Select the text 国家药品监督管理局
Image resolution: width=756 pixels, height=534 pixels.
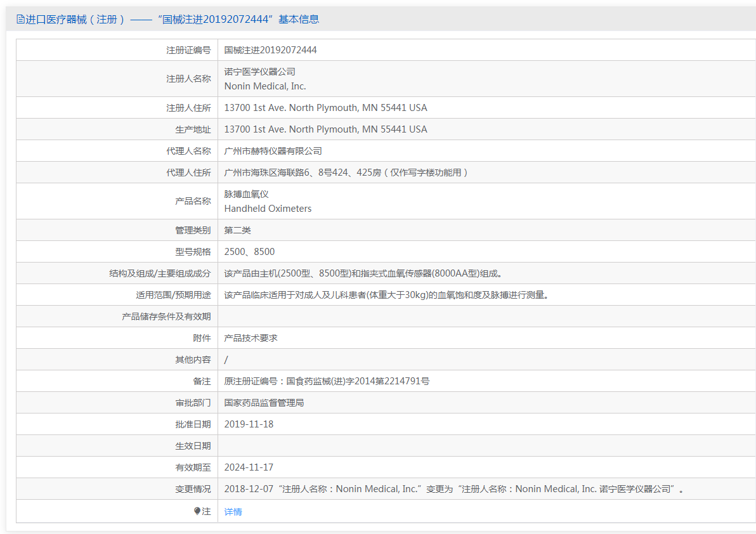264,403
